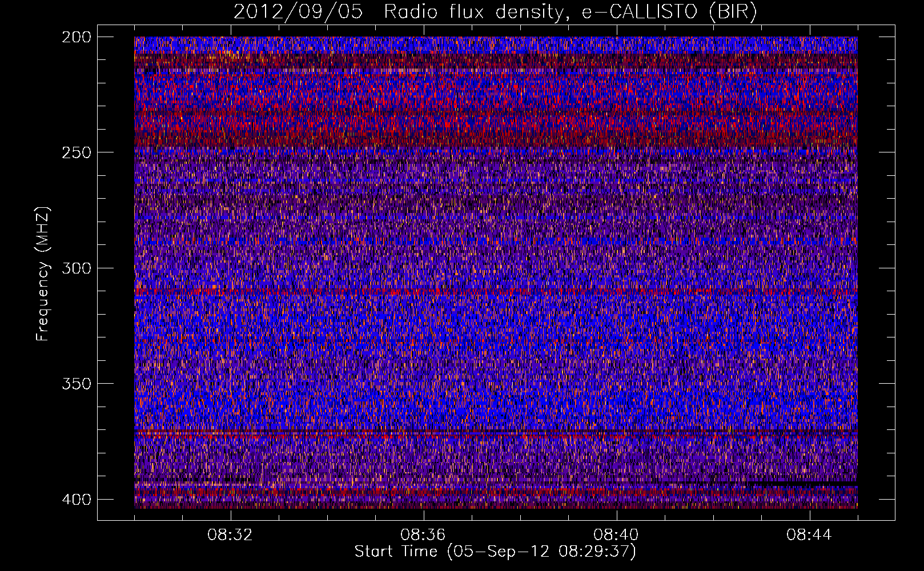Click the 200 frequency tick label
Screen dimensions: 924x571
tap(76, 37)
